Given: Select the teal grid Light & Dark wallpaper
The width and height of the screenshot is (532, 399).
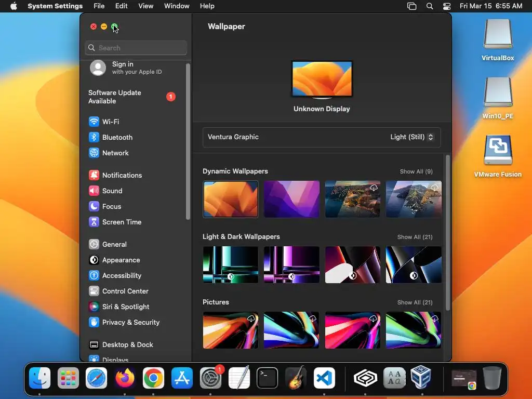Looking at the screenshot, I should 230,264.
